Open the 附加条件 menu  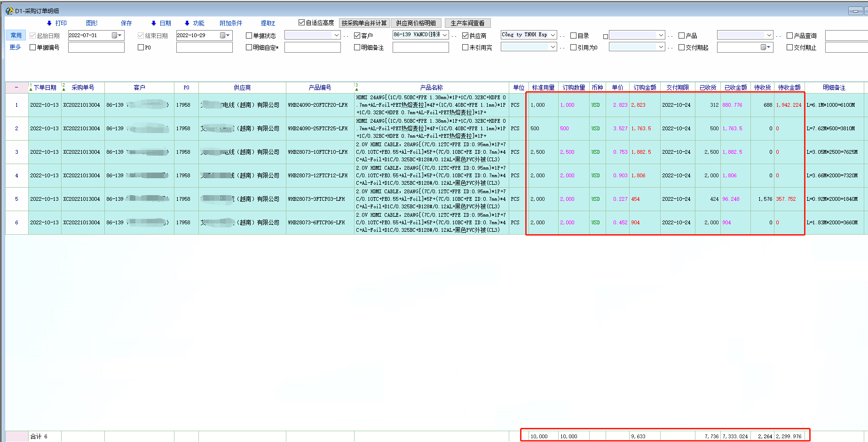point(231,23)
